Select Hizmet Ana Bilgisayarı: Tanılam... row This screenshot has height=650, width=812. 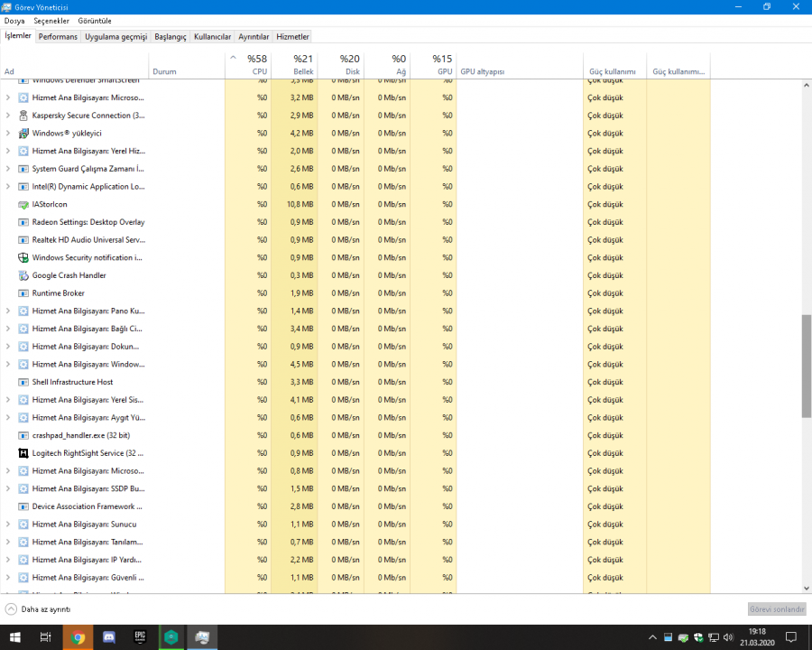pos(355,543)
